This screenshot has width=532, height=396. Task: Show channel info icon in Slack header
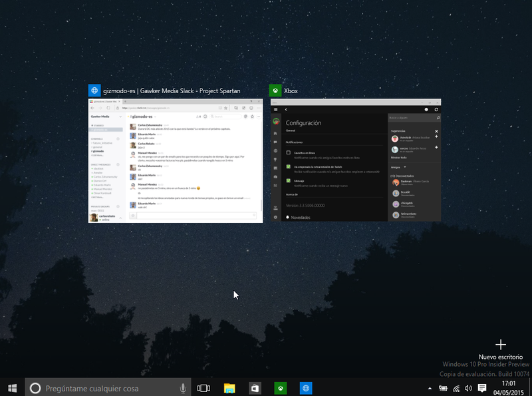[205, 116]
